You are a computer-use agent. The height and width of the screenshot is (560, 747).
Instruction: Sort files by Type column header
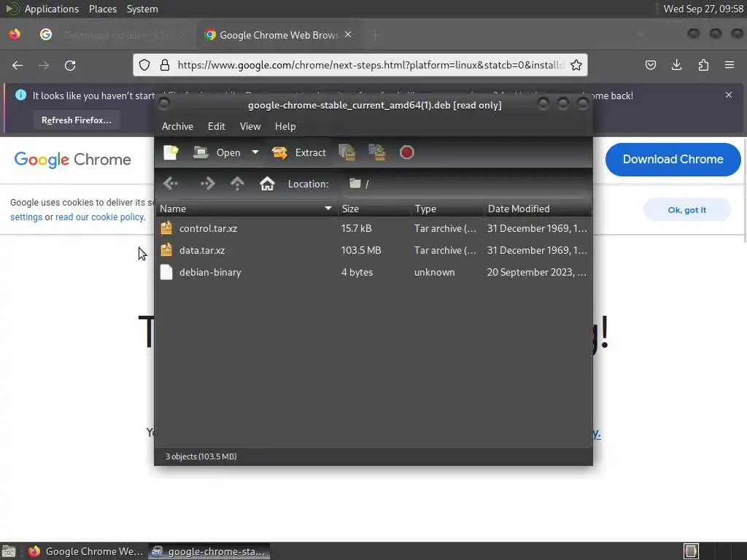point(447,209)
